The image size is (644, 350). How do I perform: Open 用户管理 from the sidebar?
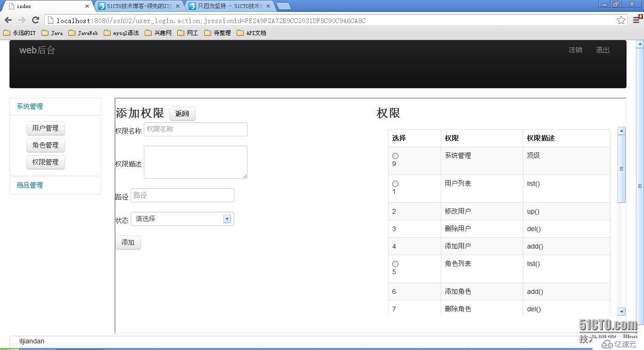46,128
